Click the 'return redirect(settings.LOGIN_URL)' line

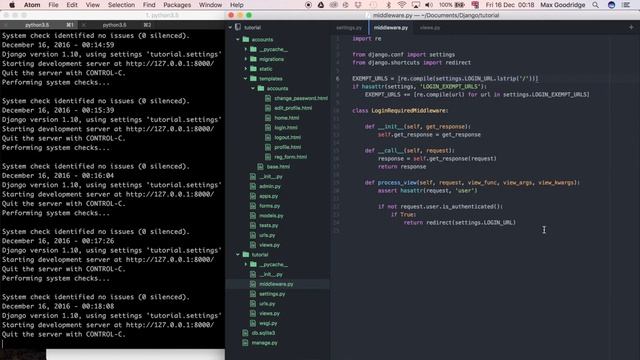460,222
